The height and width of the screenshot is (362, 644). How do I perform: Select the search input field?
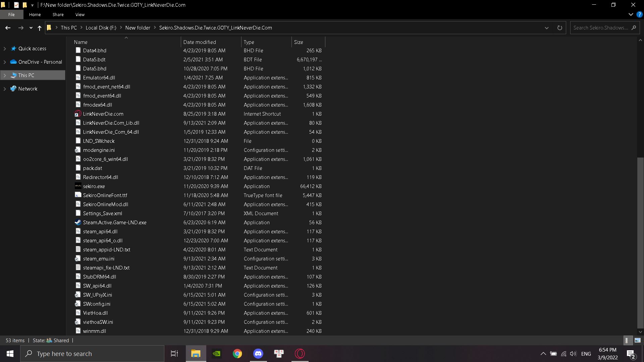point(604,27)
